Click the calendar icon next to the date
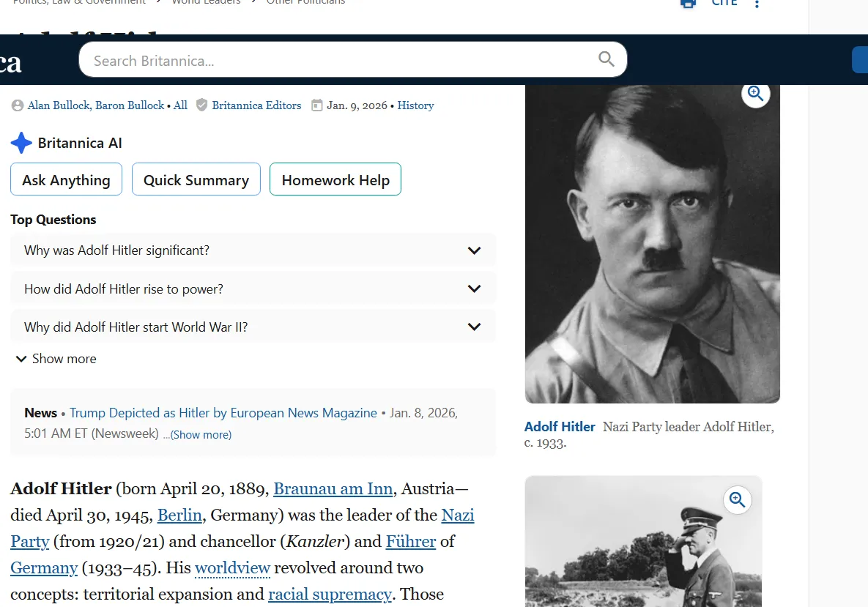This screenshot has height=607, width=868. [317, 105]
